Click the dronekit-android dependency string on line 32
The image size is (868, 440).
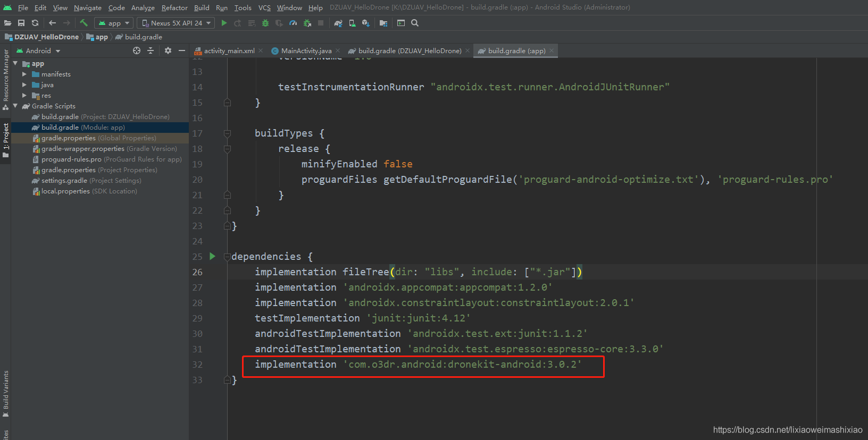[x=462, y=365]
